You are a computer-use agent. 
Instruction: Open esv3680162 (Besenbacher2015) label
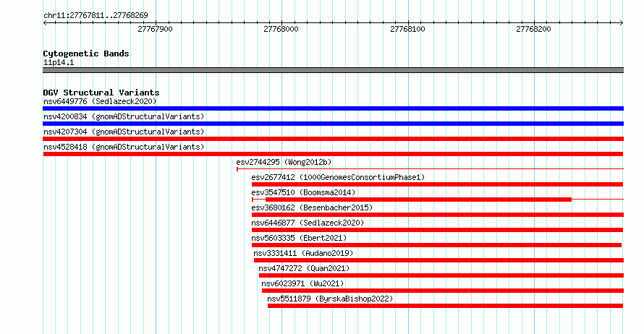pyautogui.click(x=312, y=207)
